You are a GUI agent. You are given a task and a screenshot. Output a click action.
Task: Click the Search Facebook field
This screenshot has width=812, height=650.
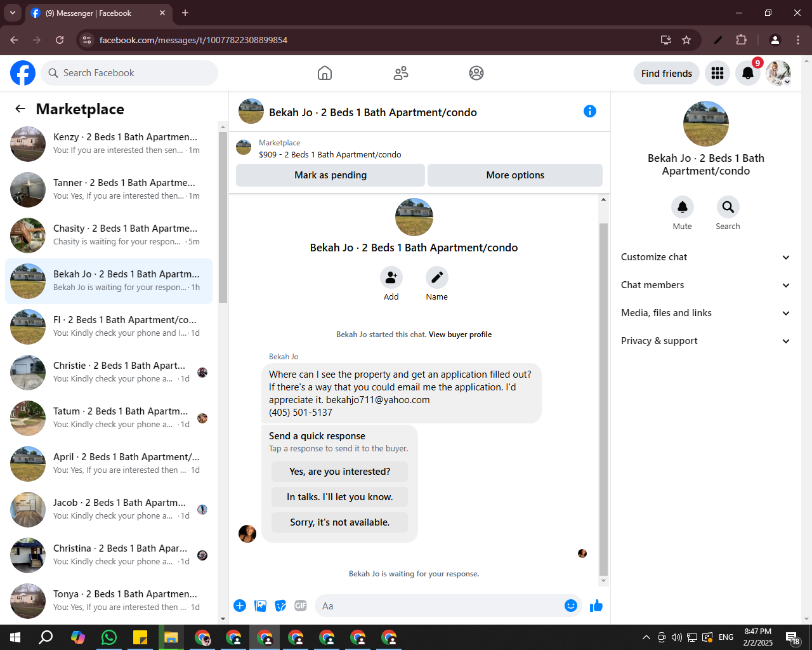pos(129,73)
